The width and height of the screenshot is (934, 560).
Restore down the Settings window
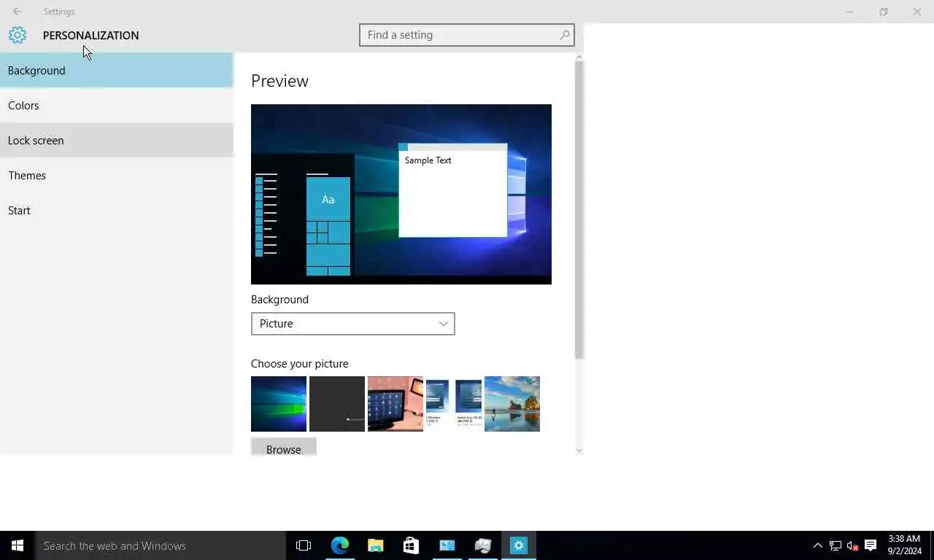click(884, 12)
